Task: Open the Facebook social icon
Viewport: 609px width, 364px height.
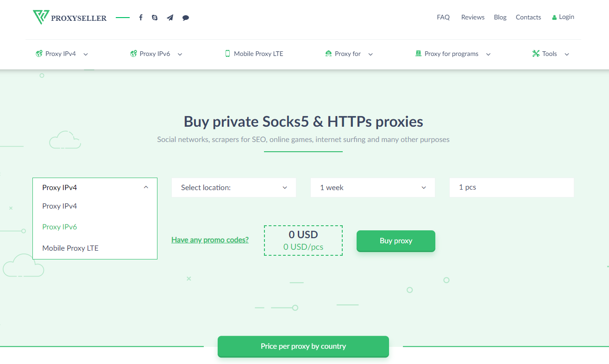Action: 141,18
